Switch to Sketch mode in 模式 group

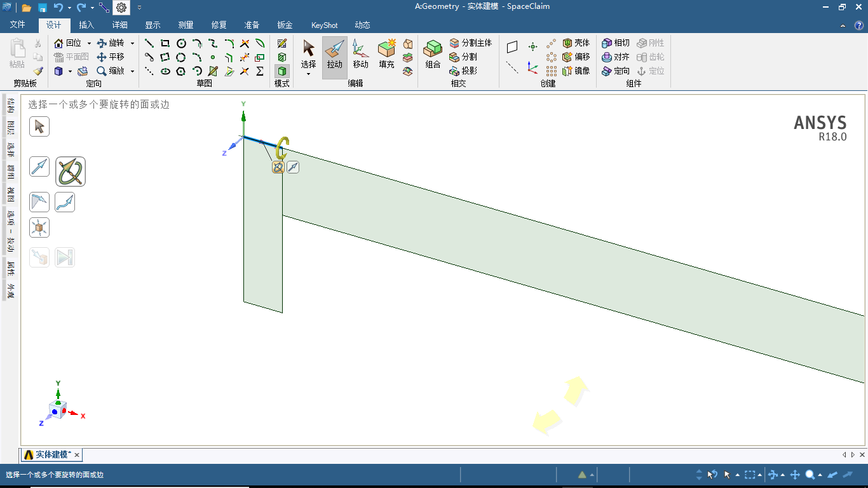coord(282,43)
